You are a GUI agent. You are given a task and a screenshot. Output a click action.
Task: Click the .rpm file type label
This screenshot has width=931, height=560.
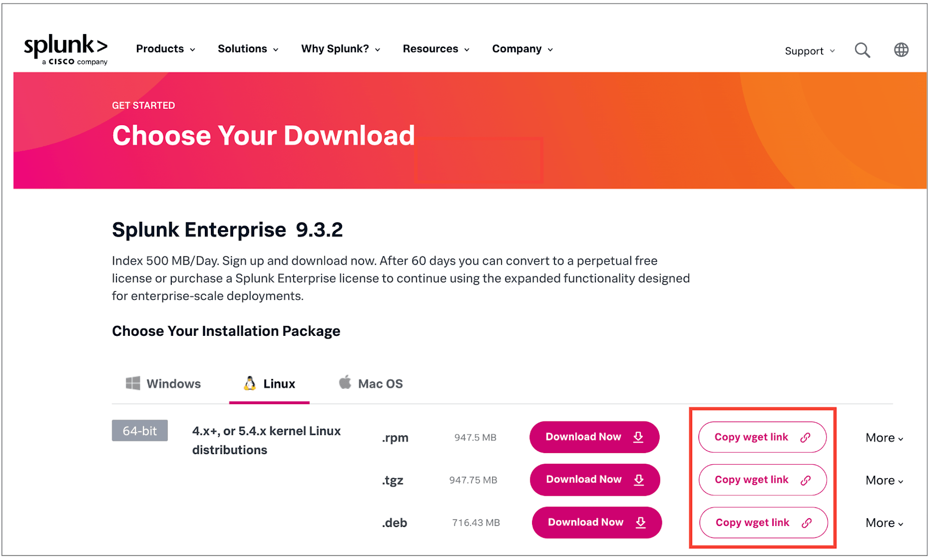[x=395, y=438]
